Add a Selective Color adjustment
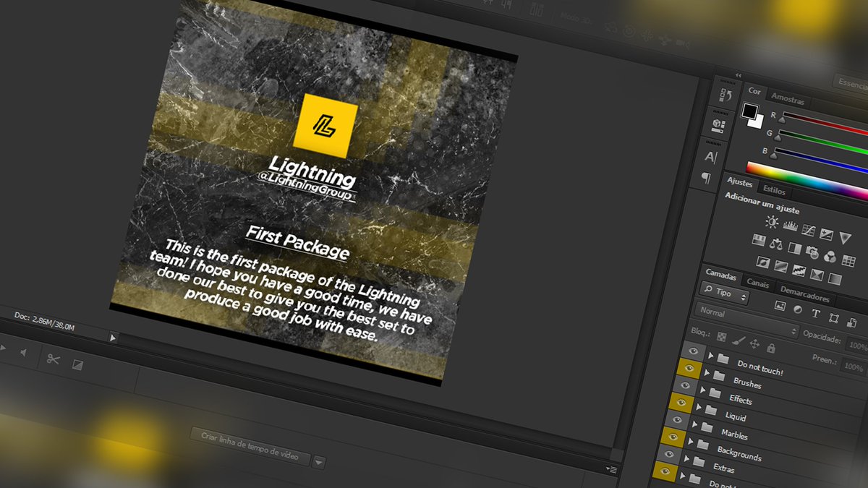868x488 pixels. [x=817, y=275]
